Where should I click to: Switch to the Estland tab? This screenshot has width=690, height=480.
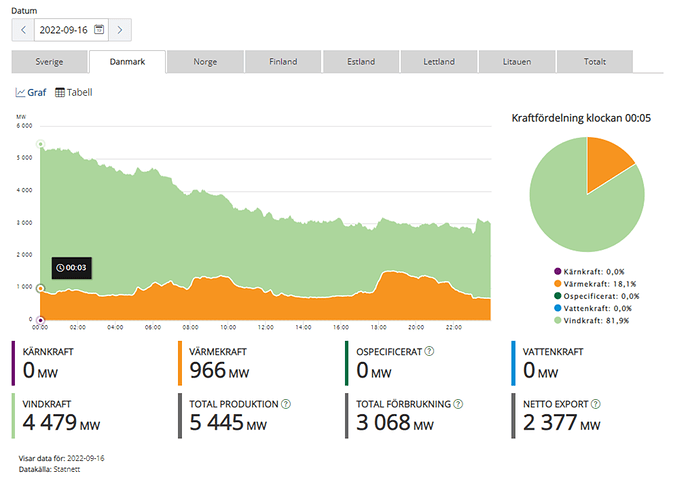coord(361,62)
